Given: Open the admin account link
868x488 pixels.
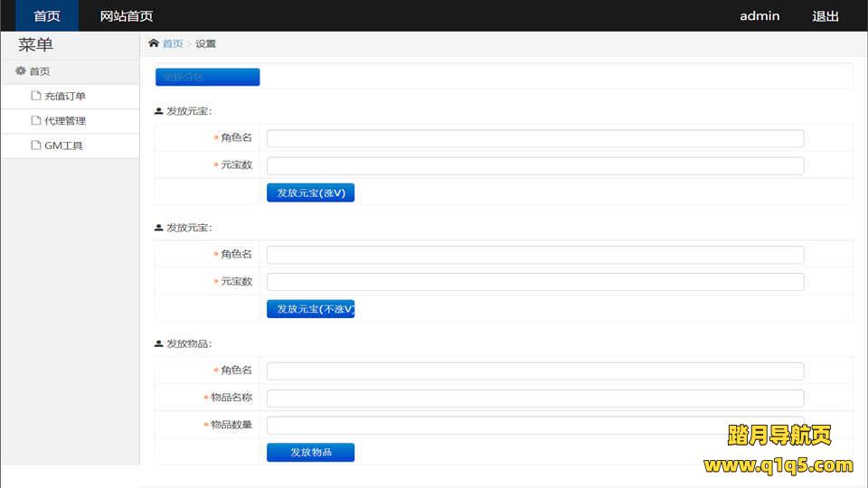Looking at the screenshot, I should point(759,16).
